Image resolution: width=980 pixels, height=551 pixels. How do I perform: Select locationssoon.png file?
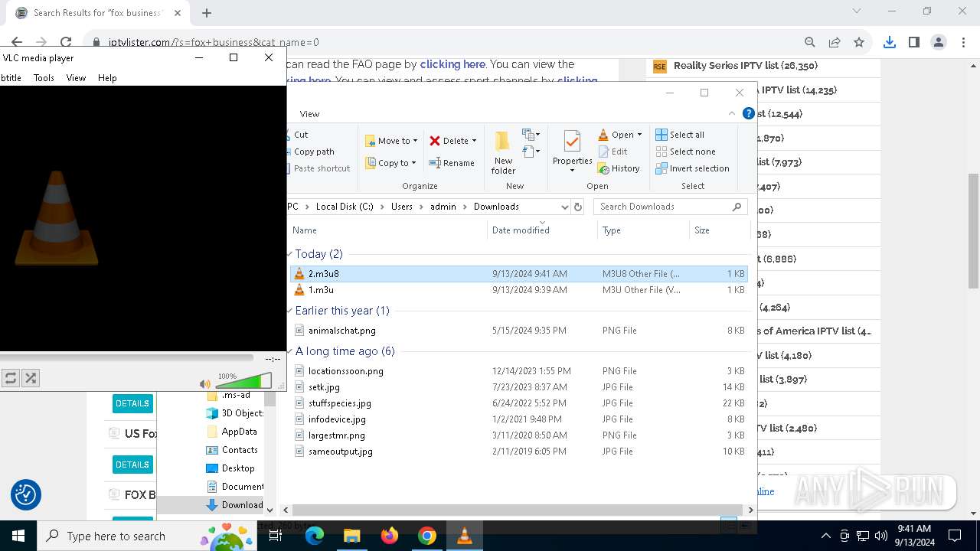pos(519,371)
